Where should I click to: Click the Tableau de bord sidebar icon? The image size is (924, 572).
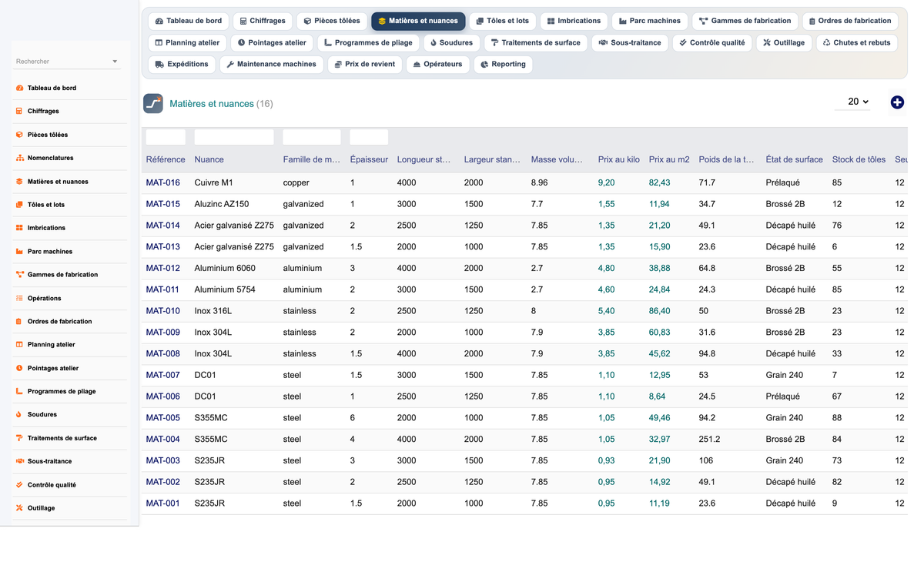pos(19,89)
